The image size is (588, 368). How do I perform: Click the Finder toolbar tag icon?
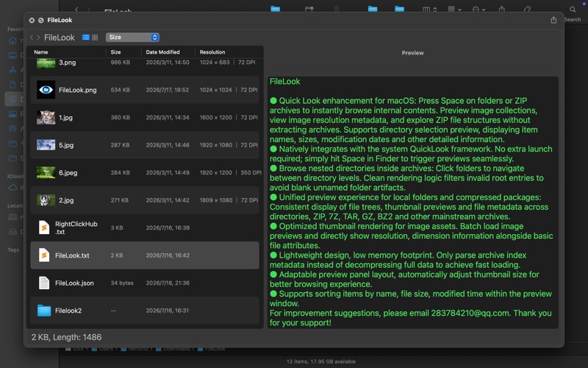(x=527, y=9)
